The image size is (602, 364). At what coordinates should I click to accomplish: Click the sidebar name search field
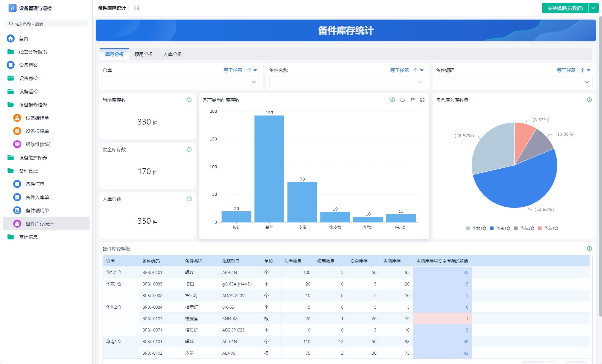(47, 24)
